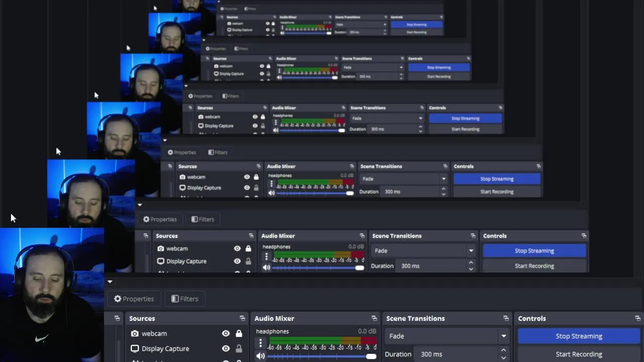This screenshot has height=362, width=644.
Task: Click the largest webcam video thumbnail of the bearded man
Action: 52,295
